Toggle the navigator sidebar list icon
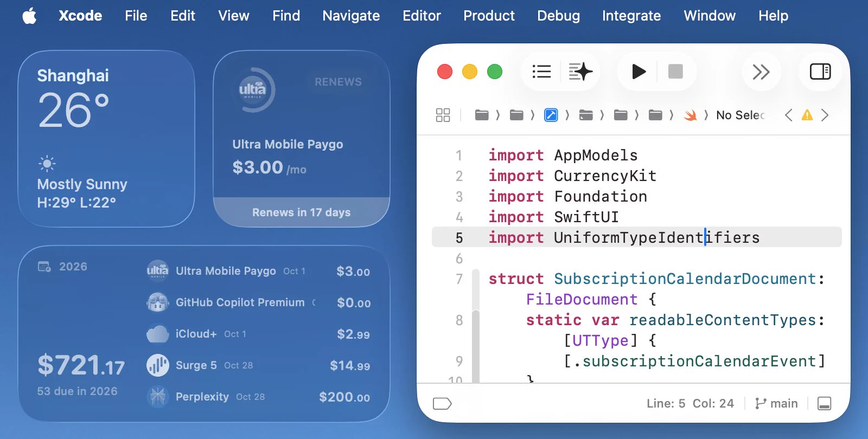868x439 pixels. pos(541,72)
